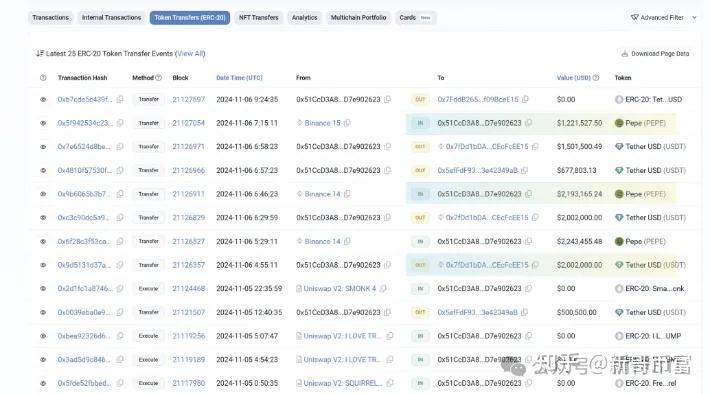Open transaction hash 0x5f942534c23
Screen dimensions: 710x394
85,123
